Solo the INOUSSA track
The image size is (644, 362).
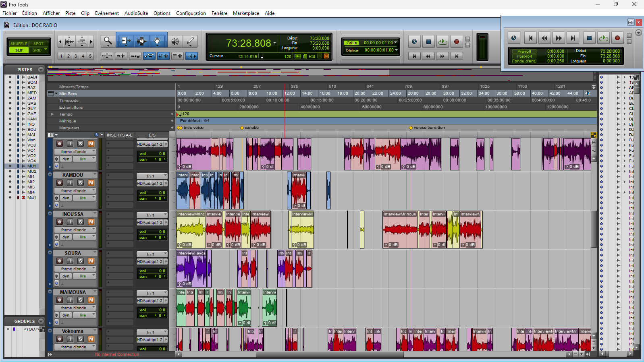[81, 222]
